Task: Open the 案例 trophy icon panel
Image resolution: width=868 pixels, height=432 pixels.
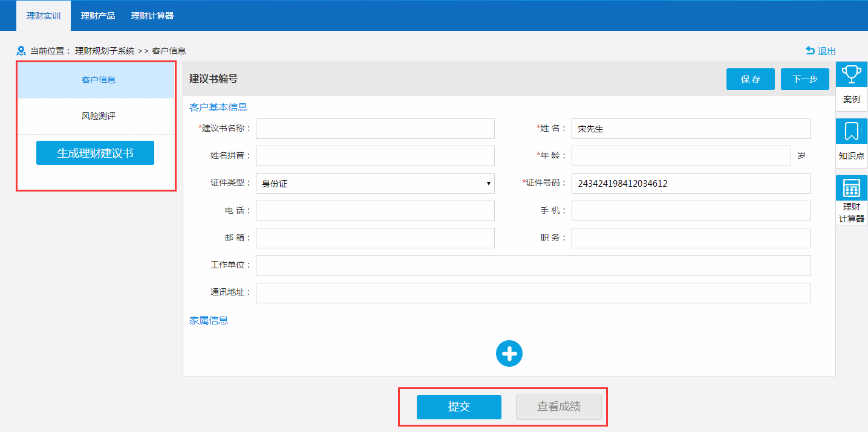Action: coord(851,75)
